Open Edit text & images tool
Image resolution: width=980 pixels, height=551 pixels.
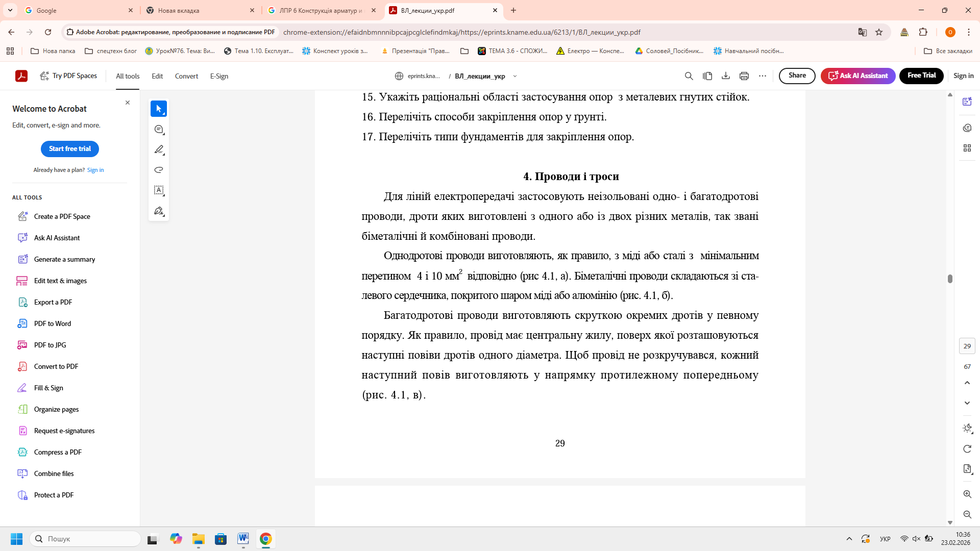pos(60,281)
